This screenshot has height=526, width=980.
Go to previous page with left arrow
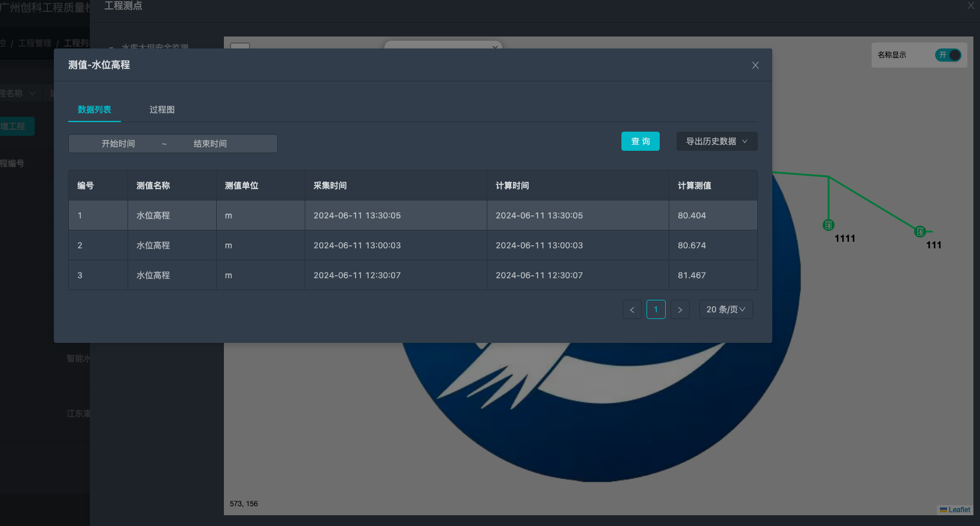click(632, 309)
